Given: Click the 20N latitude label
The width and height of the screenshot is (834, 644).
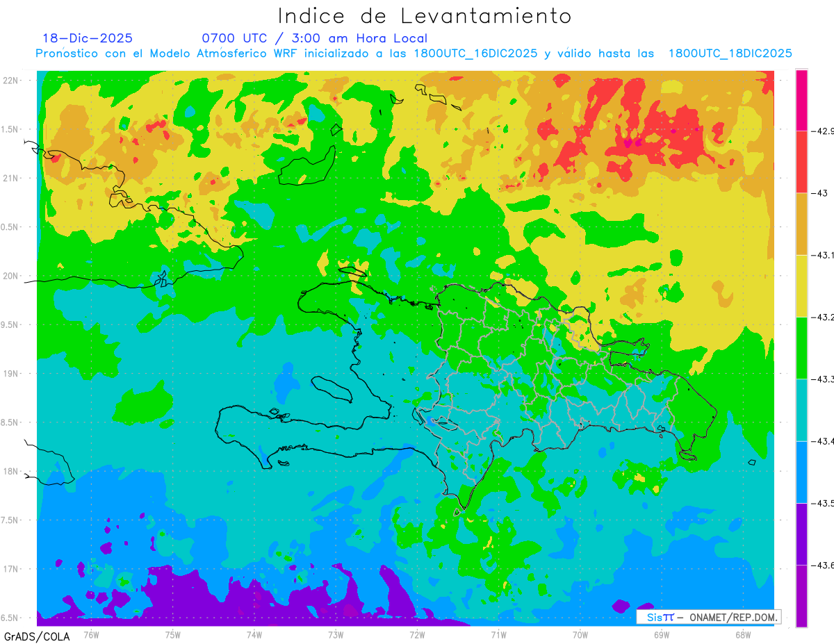Looking at the screenshot, I should coord(10,276).
